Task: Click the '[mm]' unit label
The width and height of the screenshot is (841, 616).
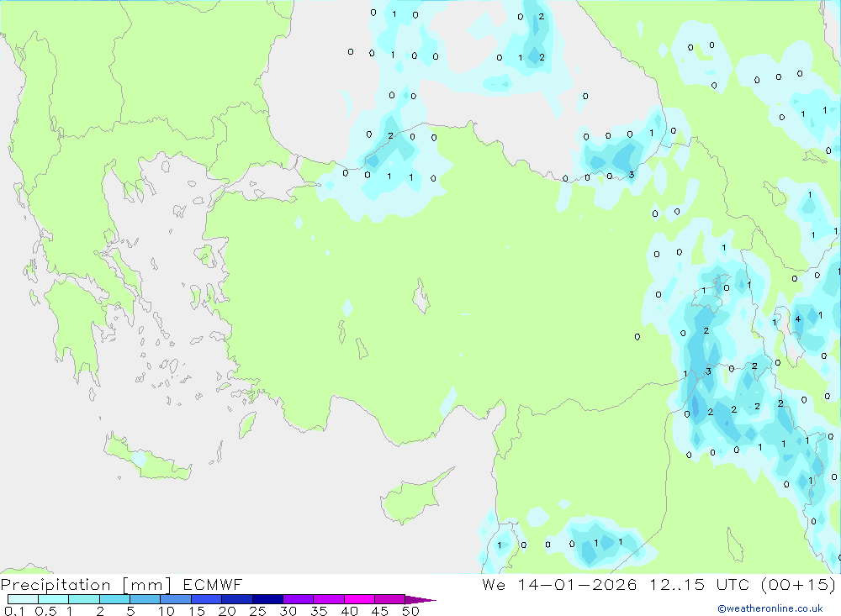Action: click(147, 585)
